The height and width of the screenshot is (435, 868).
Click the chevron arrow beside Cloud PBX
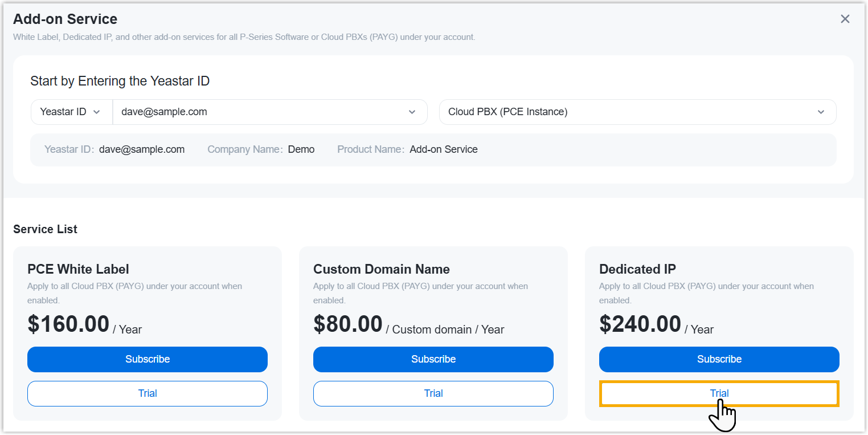tap(821, 112)
